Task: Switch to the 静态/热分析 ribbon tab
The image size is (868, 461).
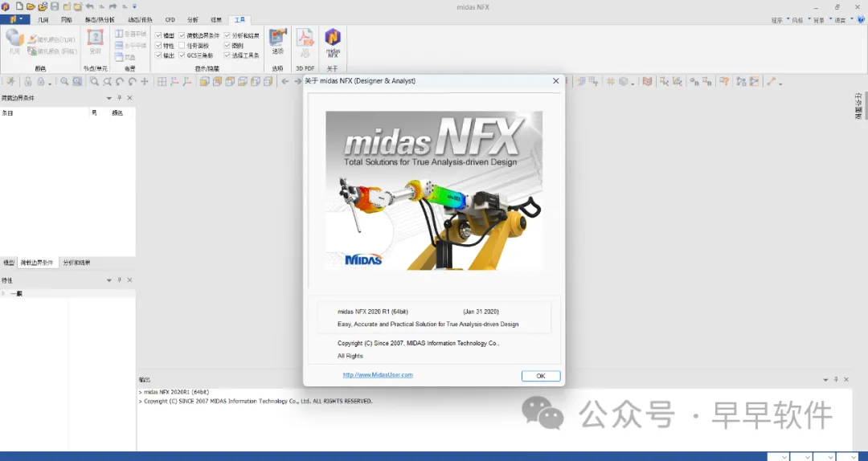Action: [x=100, y=20]
